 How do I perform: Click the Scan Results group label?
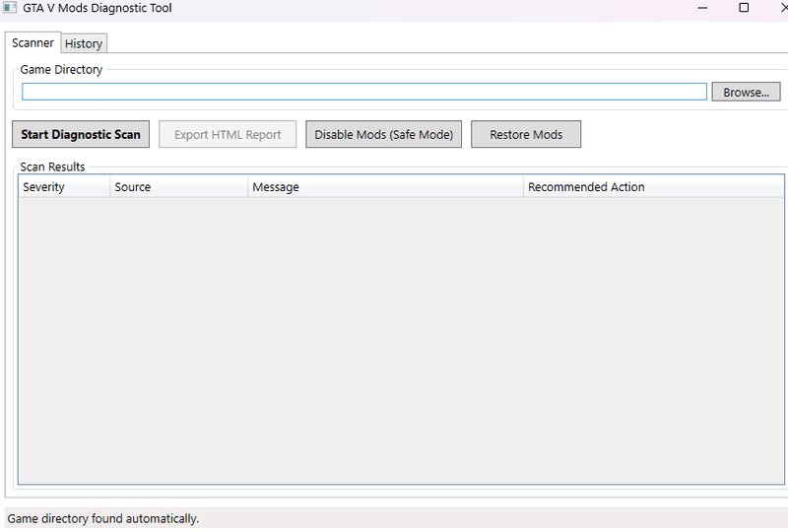(x=52, y=166)
